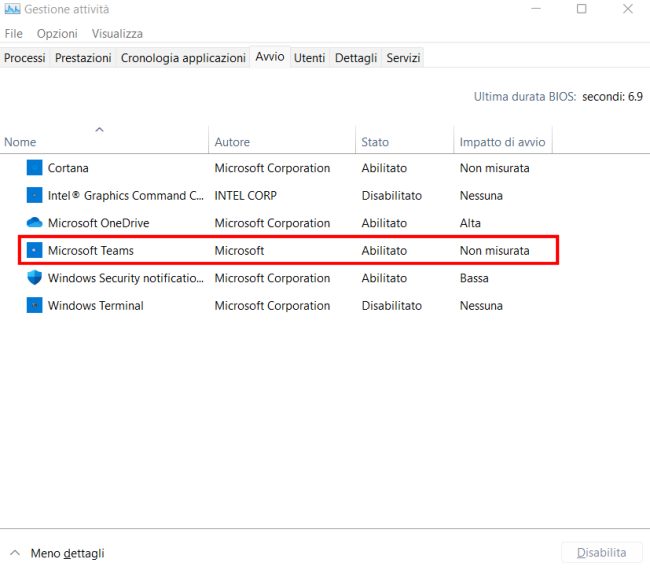Sort by Impatto di avvio header
This screenshot has width=650, height=570.
(x=502, y=142)
